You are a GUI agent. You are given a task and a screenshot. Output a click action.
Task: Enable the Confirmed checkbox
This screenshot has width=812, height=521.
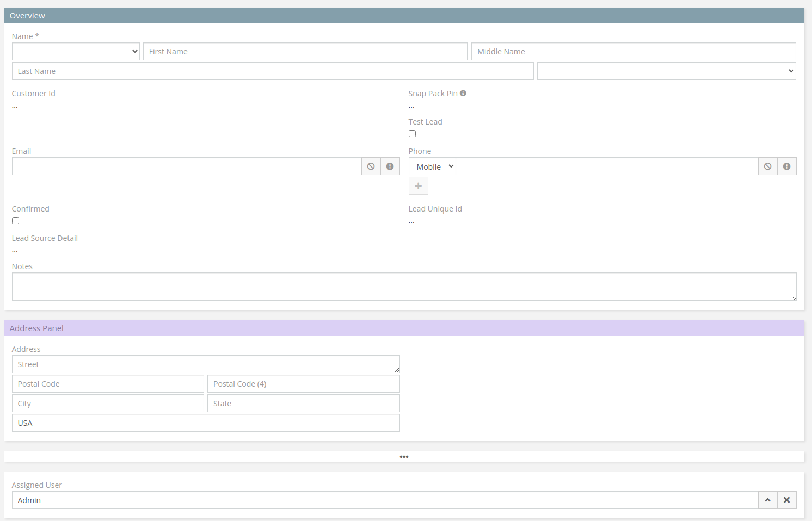pyautogui.click(x=16, y=221)
